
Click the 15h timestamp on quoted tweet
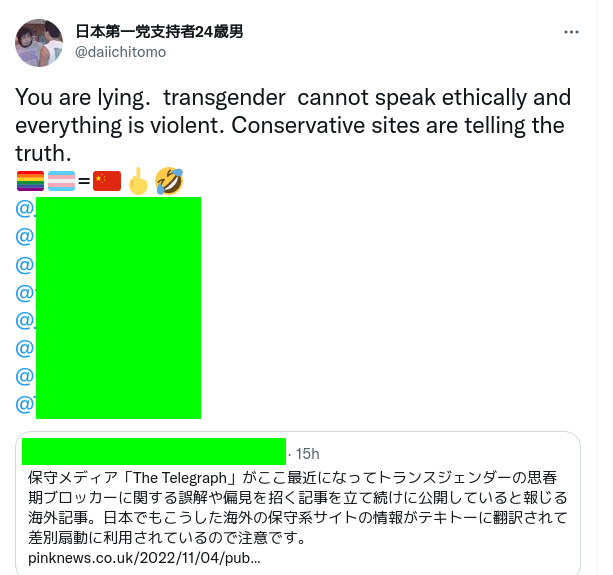coord(308,454)
